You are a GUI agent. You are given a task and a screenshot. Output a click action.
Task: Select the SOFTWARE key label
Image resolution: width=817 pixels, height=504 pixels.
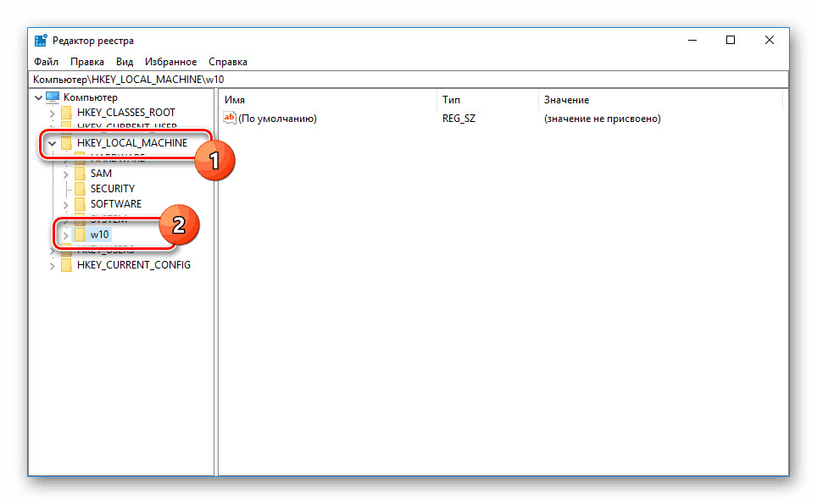(x=115, y=203)
